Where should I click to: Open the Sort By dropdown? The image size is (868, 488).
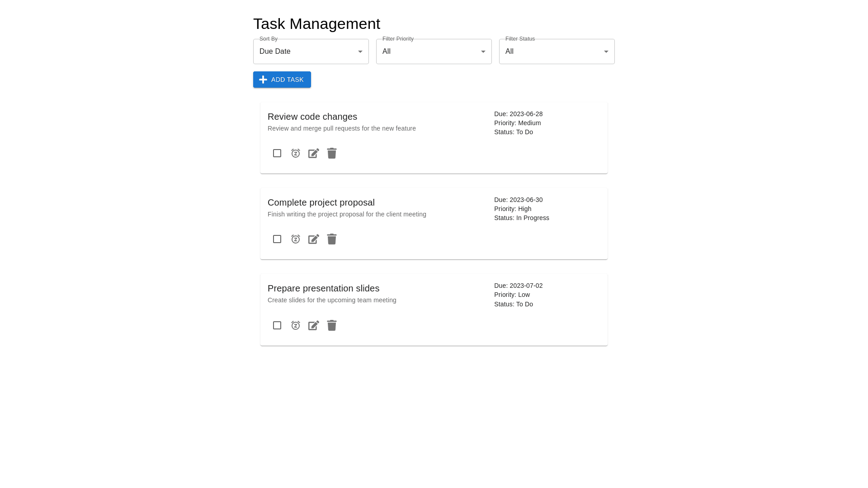311,52
